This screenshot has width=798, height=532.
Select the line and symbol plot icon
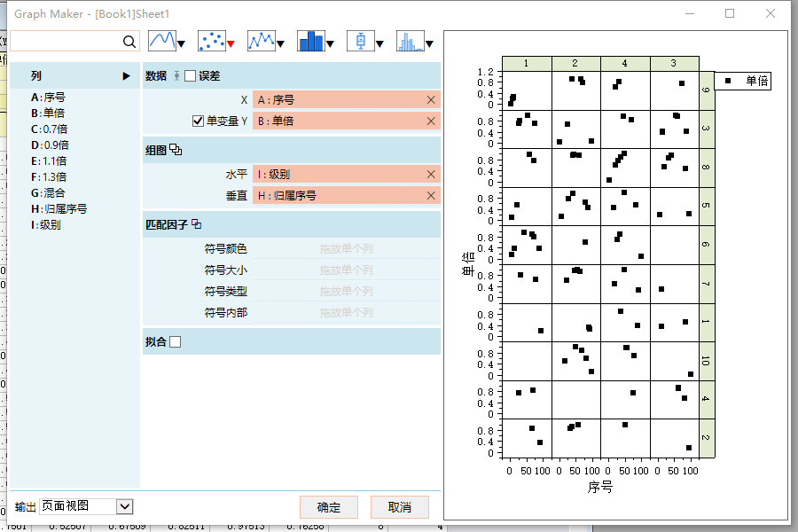click(261, 42)
